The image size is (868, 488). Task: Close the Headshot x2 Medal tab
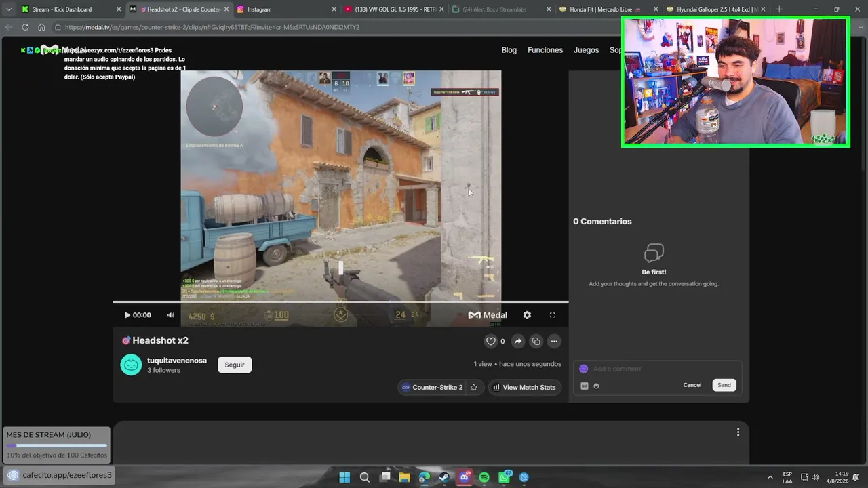(x=226, y=9)
